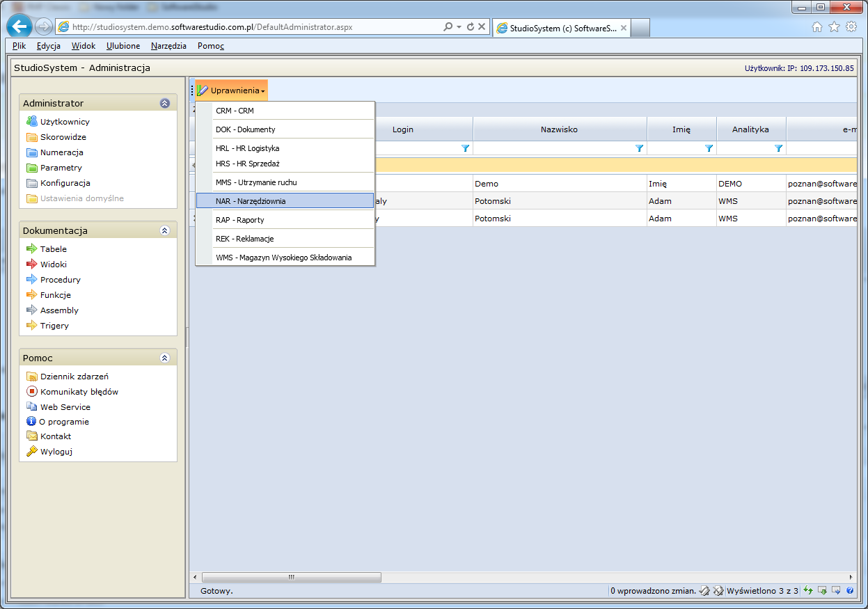The image size is (868, 609).
Task: Open the Plik browser menu
Action: click(x=19, y=46)
